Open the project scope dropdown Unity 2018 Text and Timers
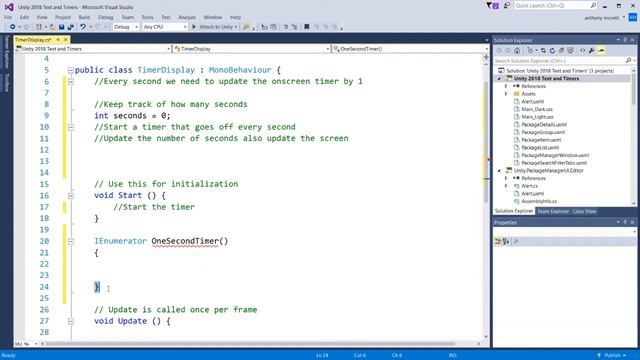The width and height of the screenshot is (640, 360). (x=93, y=49)
